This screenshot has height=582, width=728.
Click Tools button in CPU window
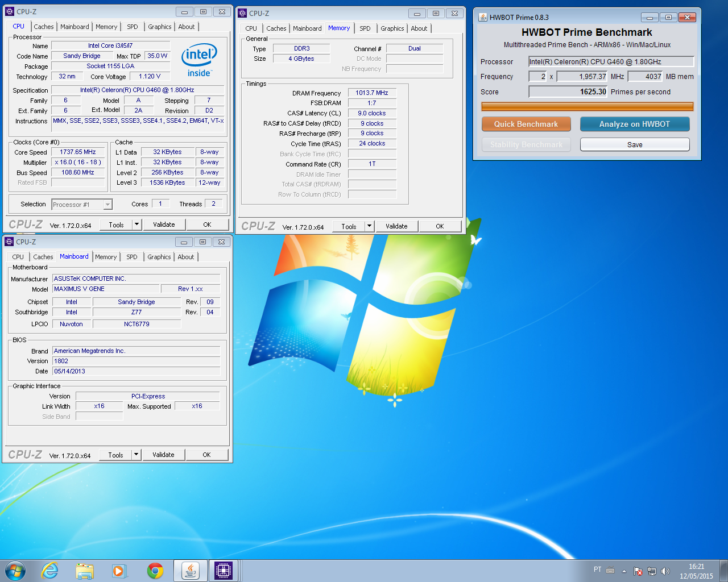pyautogui.click(x=116, y=225)
